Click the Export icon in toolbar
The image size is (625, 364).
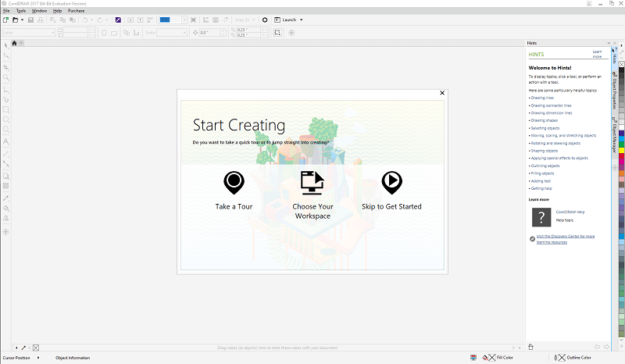141,20
